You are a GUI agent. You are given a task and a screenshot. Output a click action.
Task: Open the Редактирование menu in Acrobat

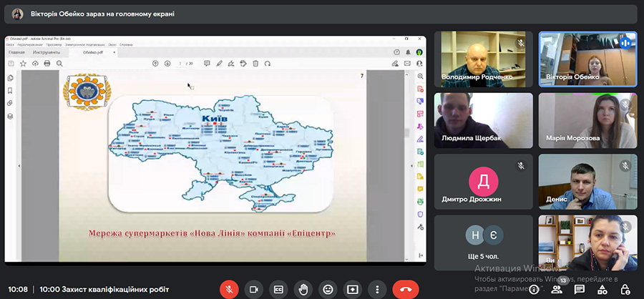coord(30,44)
